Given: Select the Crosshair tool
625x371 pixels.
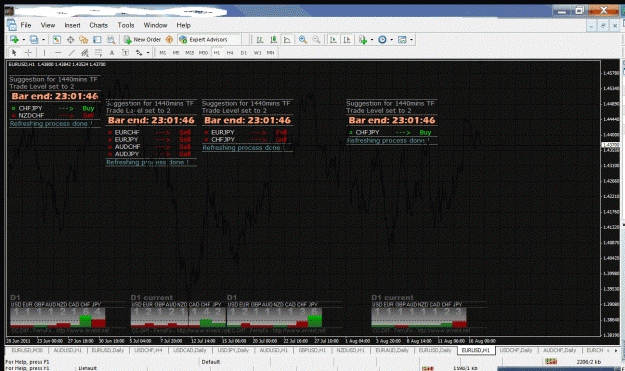Looking at the screenshot, I should [28, 53].
